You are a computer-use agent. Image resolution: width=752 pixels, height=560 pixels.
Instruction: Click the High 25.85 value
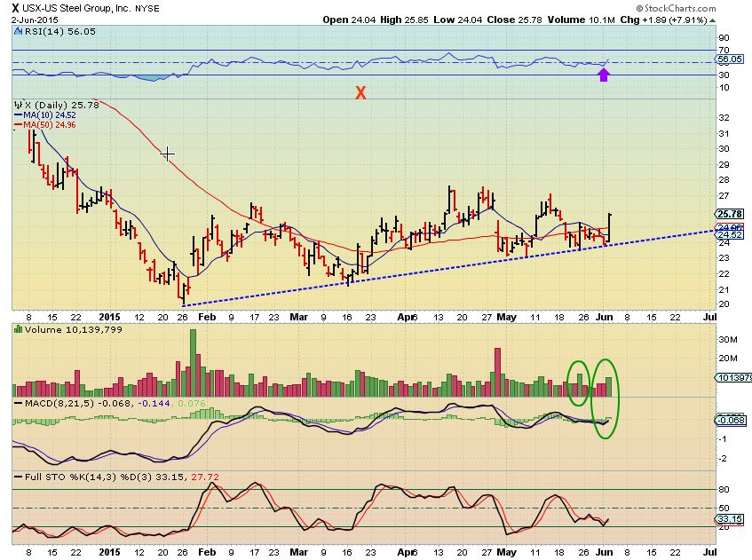pyautogui.click(x=405, y=20)
